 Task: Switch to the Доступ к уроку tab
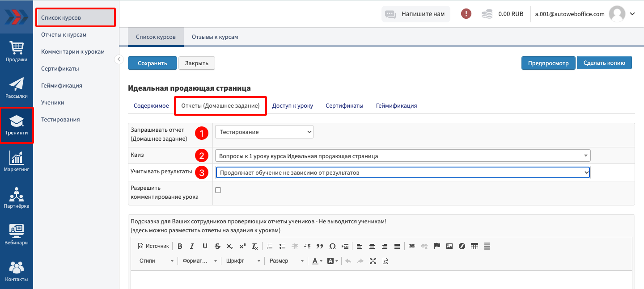point(292,106)
